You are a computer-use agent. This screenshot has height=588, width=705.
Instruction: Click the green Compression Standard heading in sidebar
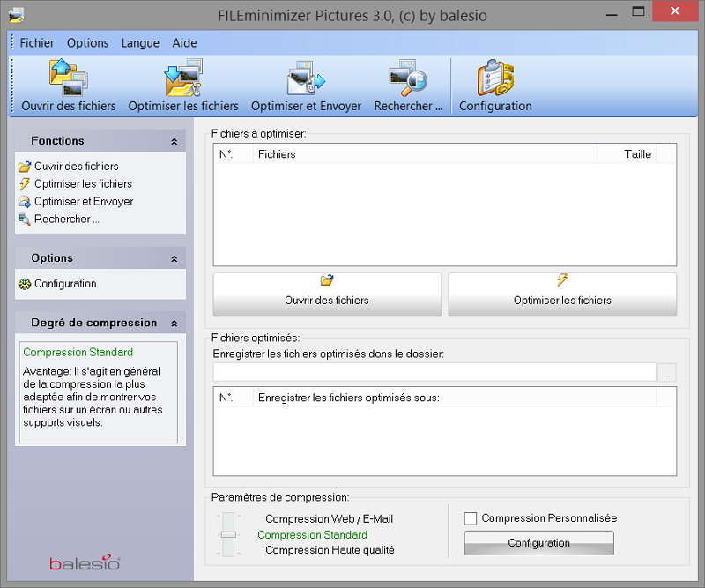click(78, 353)
